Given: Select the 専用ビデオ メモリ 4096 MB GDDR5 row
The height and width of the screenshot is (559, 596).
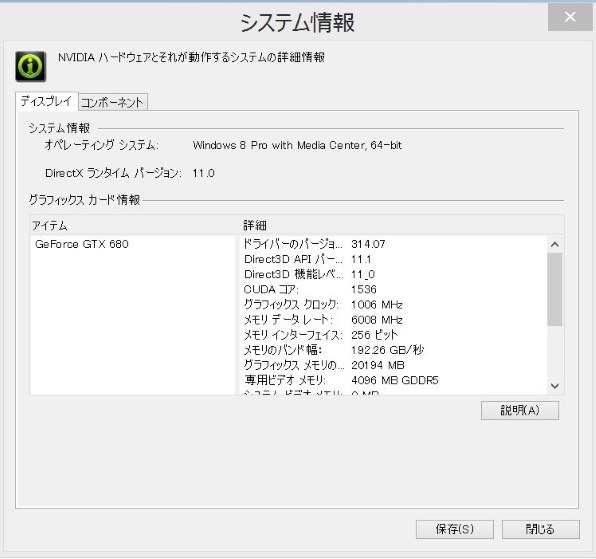Looking at the screenshot, I should coord(393,380).
